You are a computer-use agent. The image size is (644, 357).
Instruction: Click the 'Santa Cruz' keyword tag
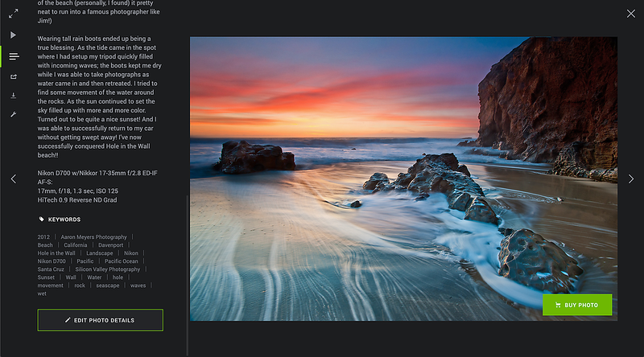[51, 269]
